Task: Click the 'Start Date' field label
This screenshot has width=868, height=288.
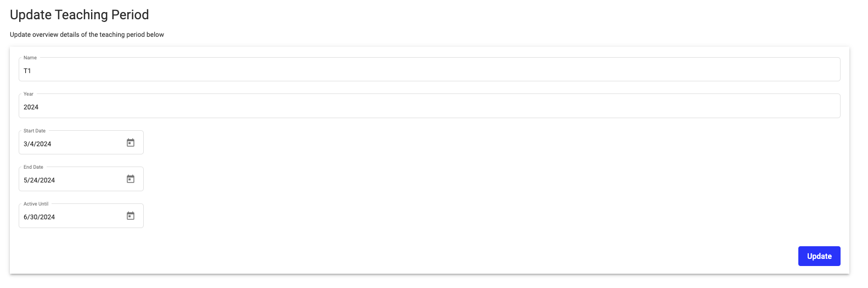Action: (x=35, y=131)
